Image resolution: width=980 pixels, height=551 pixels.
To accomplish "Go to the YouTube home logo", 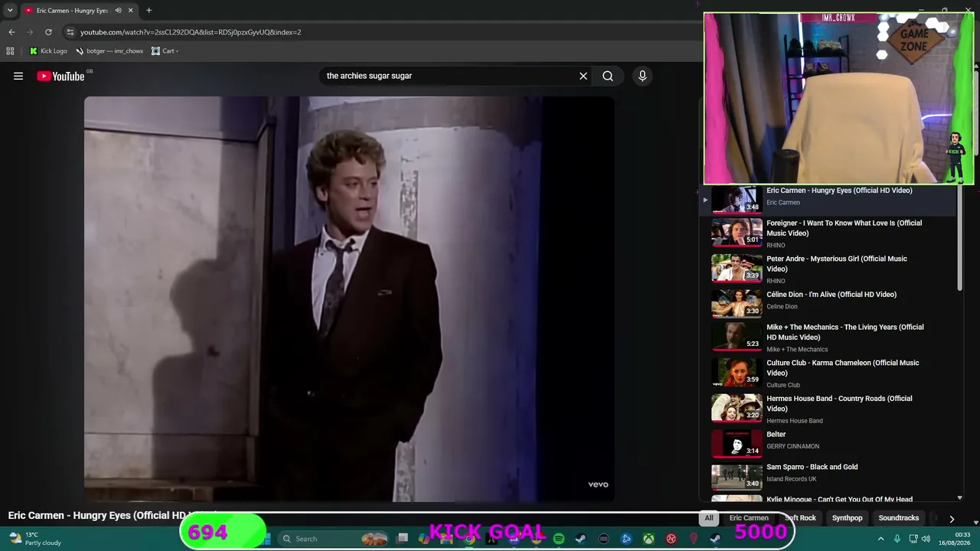I will click(x=60, y=76).
